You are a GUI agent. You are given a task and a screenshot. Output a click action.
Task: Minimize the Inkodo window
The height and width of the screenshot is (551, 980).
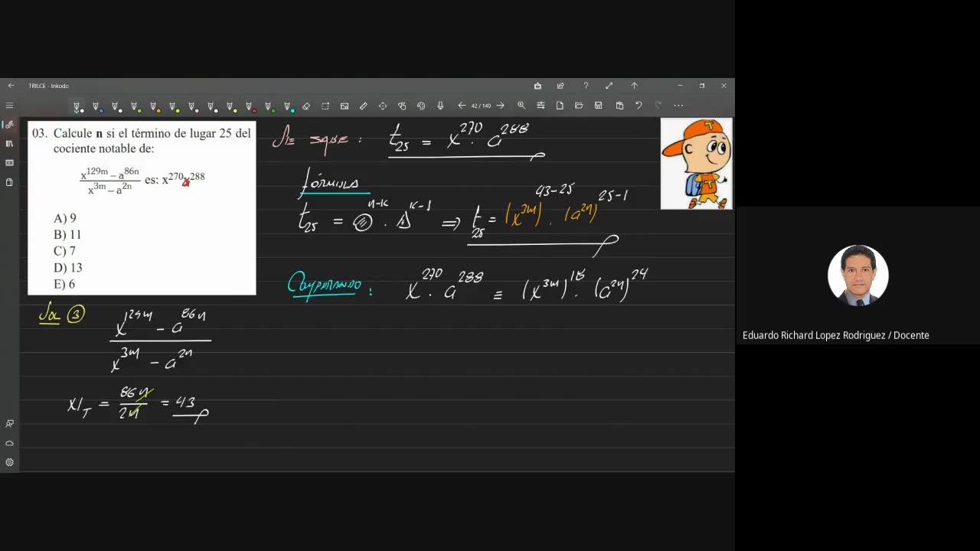[x=680, y=86]
